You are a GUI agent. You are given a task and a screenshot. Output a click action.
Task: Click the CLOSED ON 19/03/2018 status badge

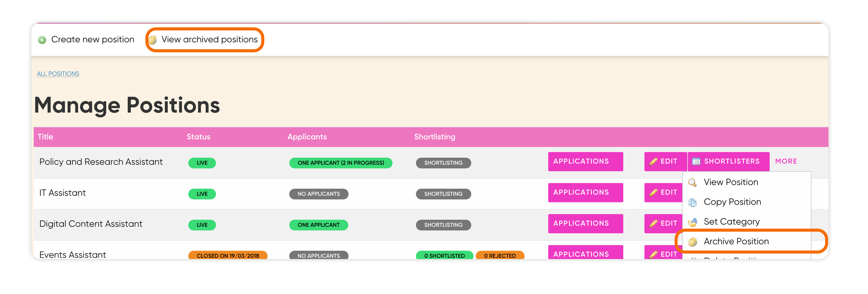pos(228,255)
